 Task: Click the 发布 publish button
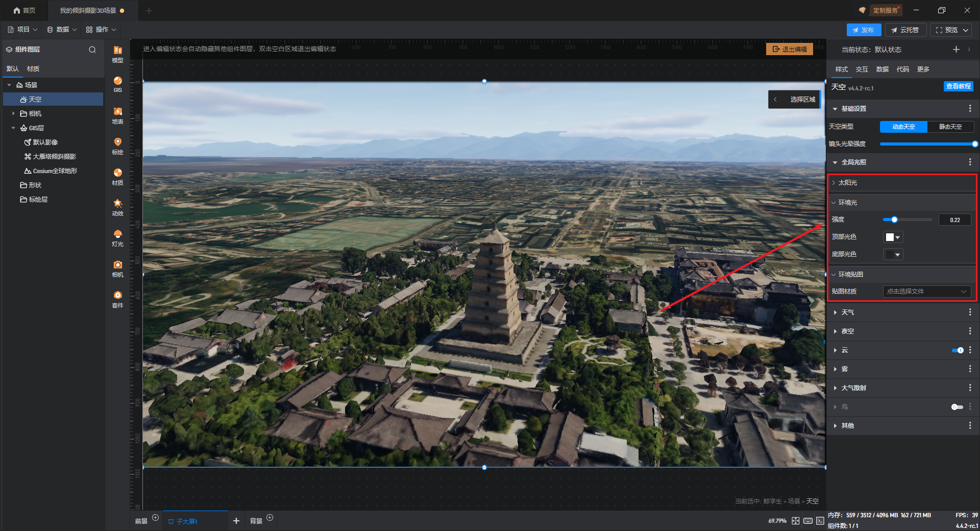(x=864, y=30)
